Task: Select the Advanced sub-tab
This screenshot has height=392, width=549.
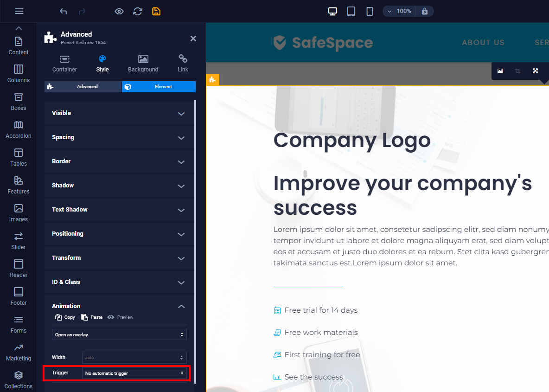Action: tap(83, 87)
